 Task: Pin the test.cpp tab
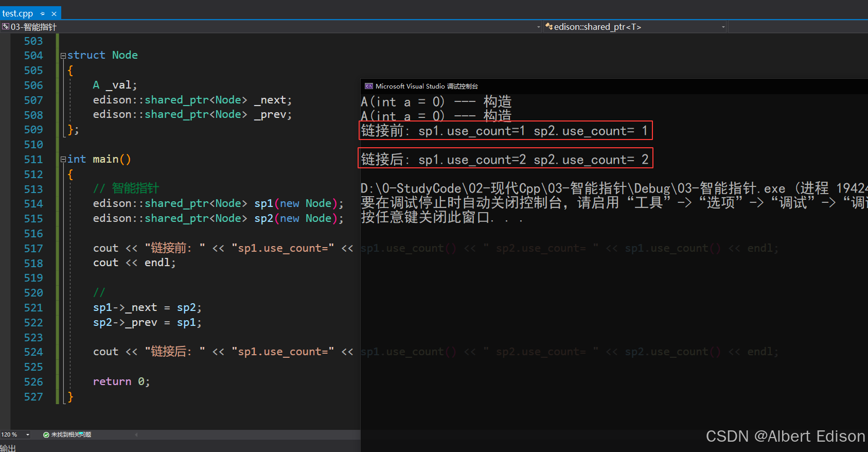tap(43, 14)
